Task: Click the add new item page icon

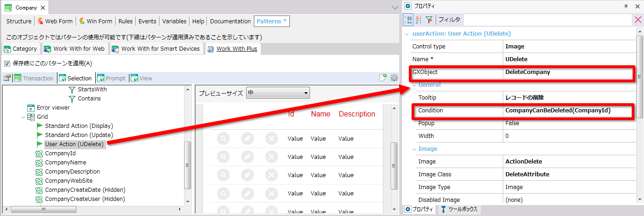Action: [383, 78]
